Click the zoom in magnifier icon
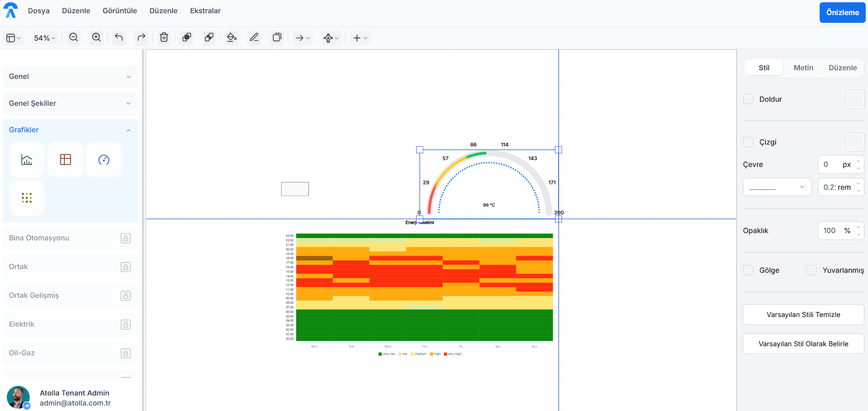The height and width of the screenshot is (411, 868). (x=96, y=37)
